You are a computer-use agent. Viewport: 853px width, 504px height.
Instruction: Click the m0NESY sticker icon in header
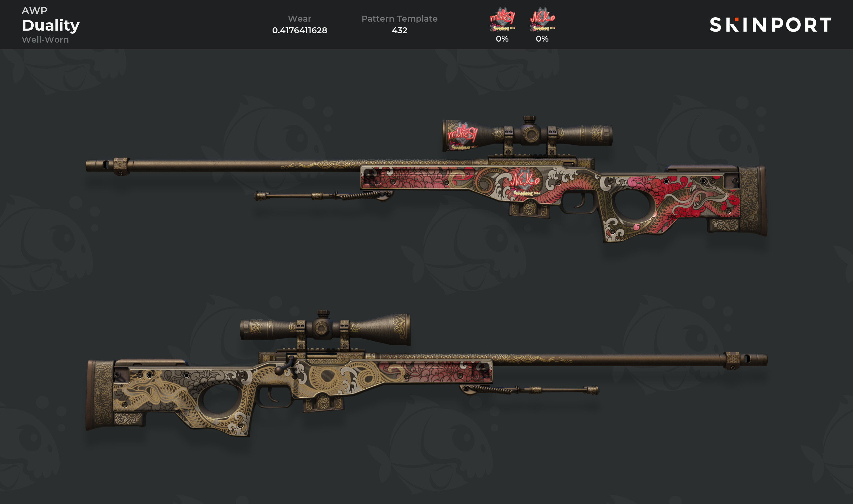point(502,19)
